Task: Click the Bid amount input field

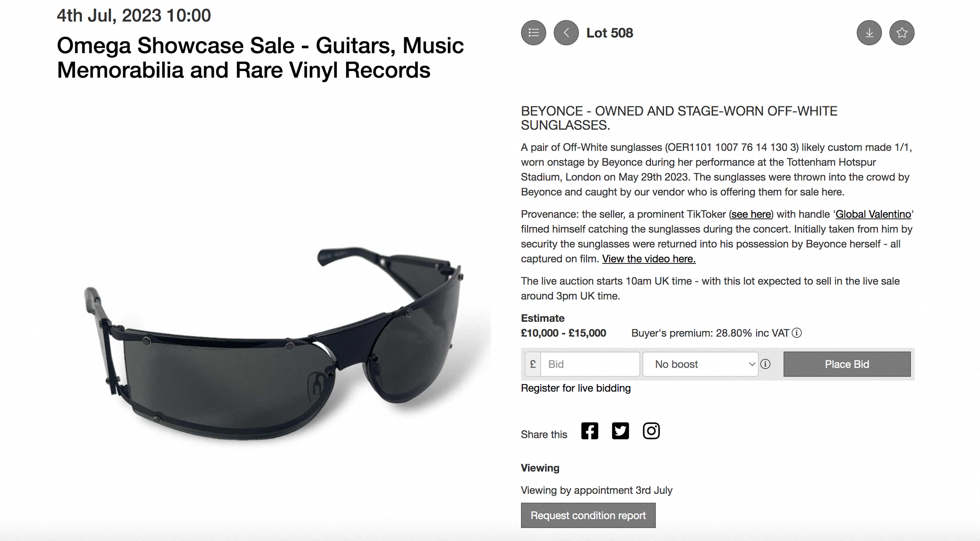Action: click(590, 364)
